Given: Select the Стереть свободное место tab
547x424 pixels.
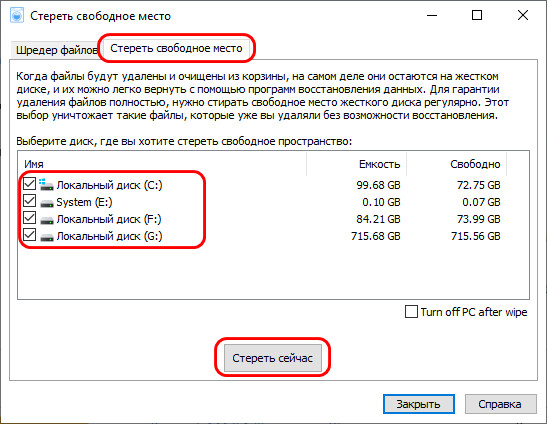Looking at the screenshot, I should 176,48.
